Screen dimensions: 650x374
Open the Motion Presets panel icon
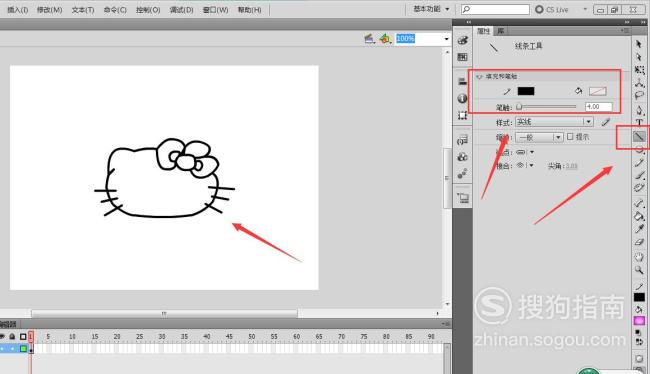pyautogui.click(x=463, y=174)
